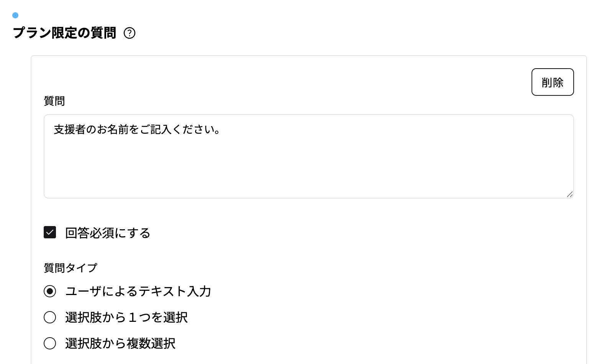Click the blue status dot above the heading
The width and height of the screenshot is (607, 364).
pos(15,15)
